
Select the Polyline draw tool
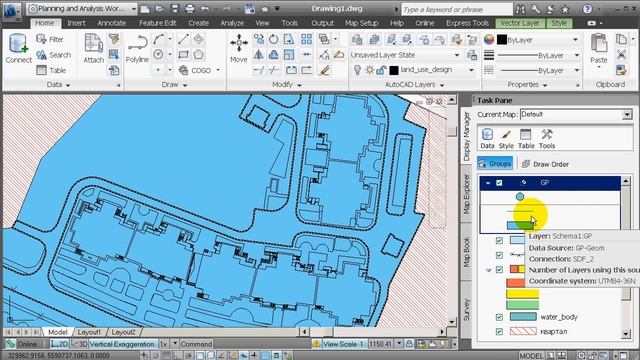pos(137,49)
